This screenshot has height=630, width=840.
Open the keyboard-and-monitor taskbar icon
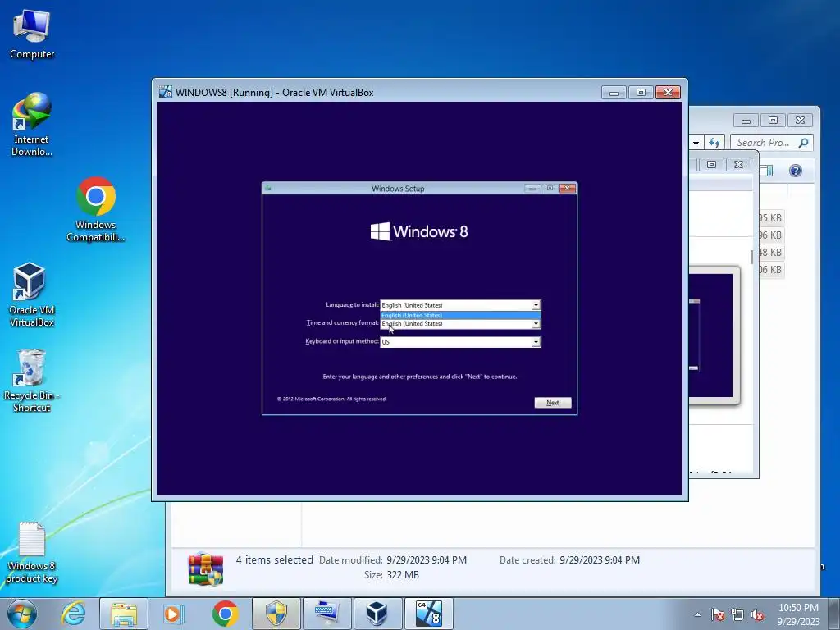click(x=327, y=614)
